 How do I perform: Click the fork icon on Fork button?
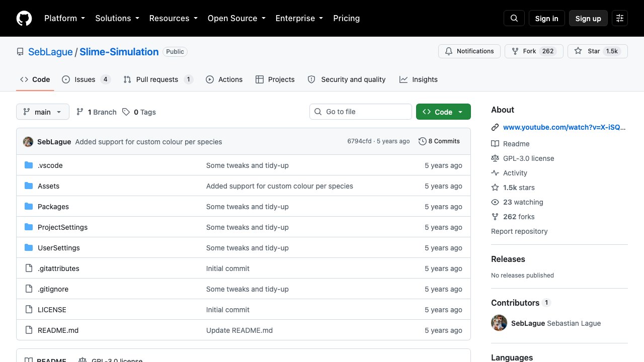click(x=515, y=51)
